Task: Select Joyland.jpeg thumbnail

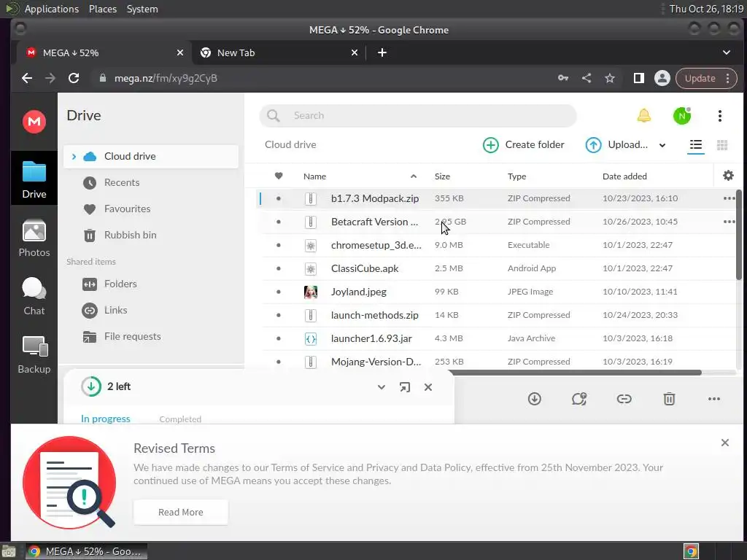Action: 311,292
